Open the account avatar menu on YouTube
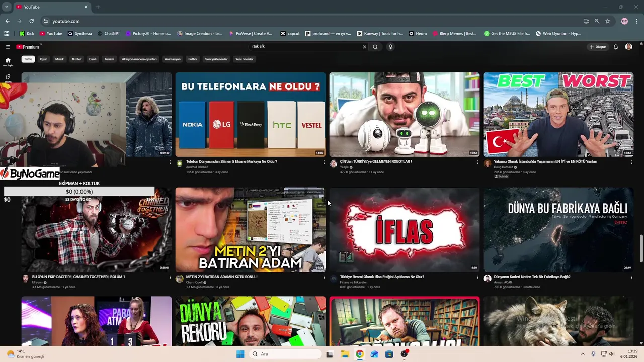Viewport: 644px width, 362px height. [628, 47]
